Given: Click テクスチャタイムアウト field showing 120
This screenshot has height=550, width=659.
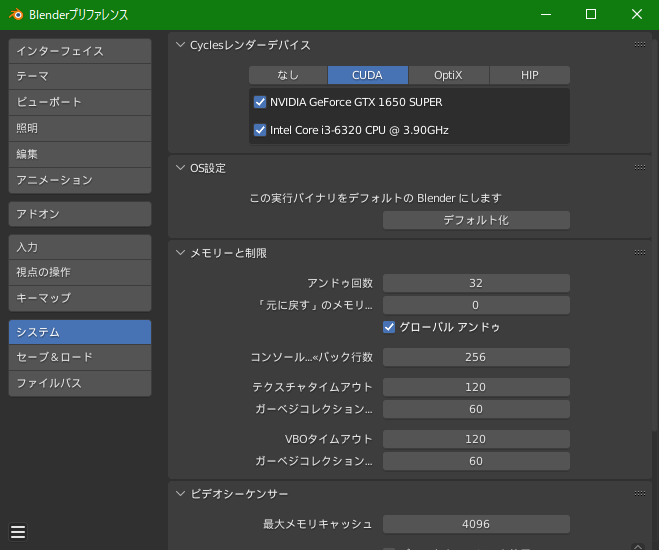Looking at the screenshot, I should tap(476, 387).
